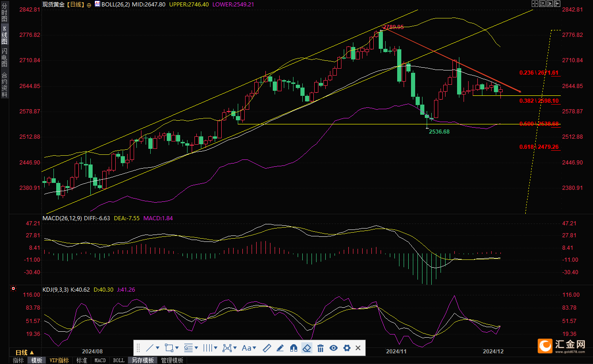This screenshot has height=364, width=593.
Task: Open drawing toolbar settings gear
Action: click(x=347, y=348)
